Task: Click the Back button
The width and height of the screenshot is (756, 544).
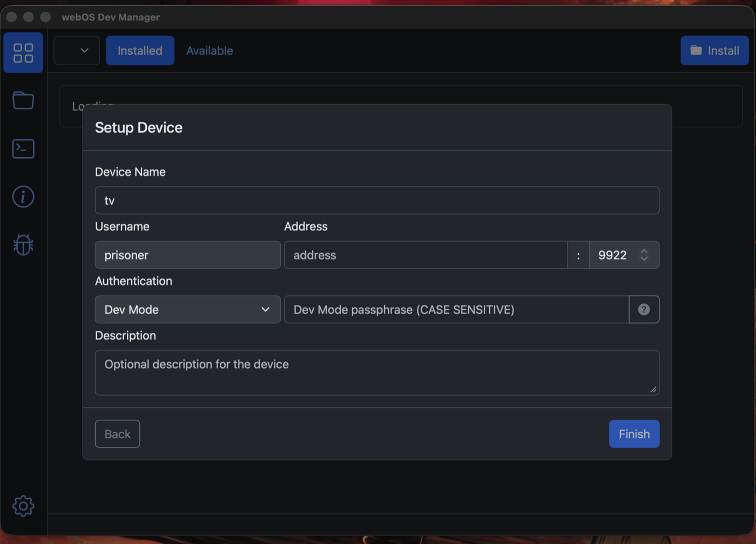Action: coord(117,434)
